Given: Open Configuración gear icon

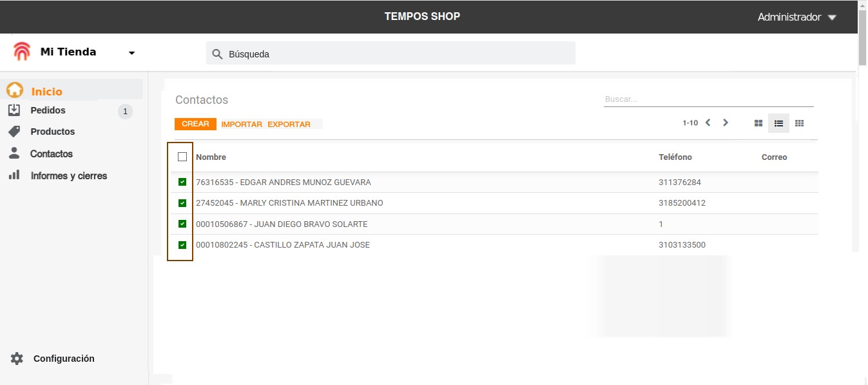Looking at the screenshot, I should [x=17, y=359].
